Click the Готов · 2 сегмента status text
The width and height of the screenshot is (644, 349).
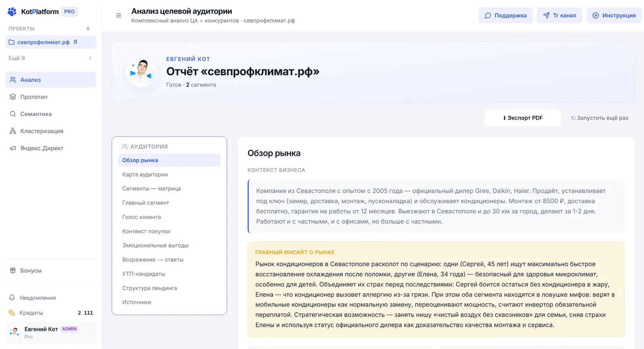(191, 85)
